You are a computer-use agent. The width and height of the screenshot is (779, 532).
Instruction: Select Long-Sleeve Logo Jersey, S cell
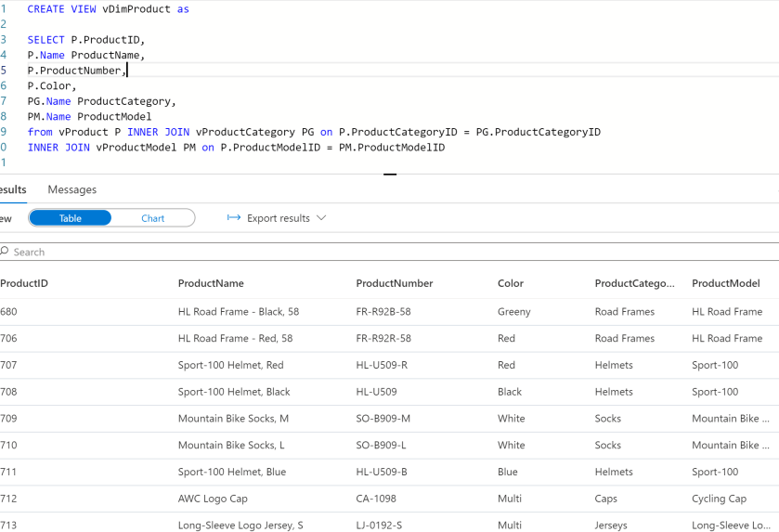pyautogui.click(x=240, y=526)
